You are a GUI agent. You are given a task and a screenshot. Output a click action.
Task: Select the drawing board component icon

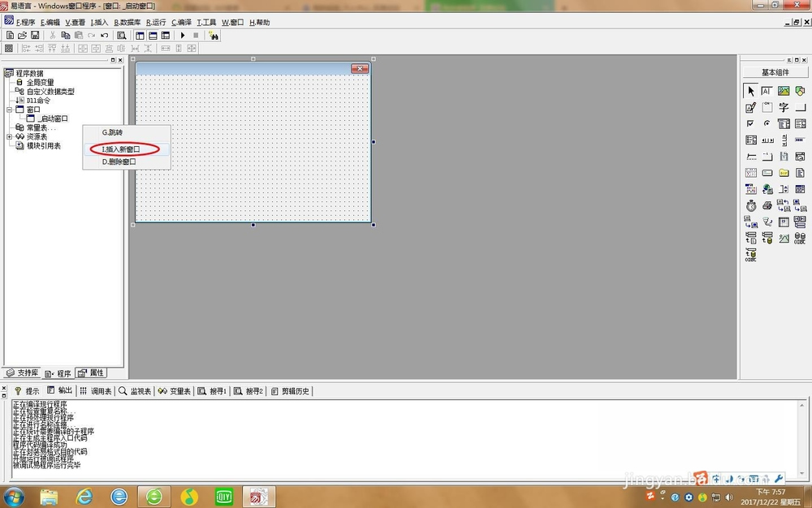(750, 108)
